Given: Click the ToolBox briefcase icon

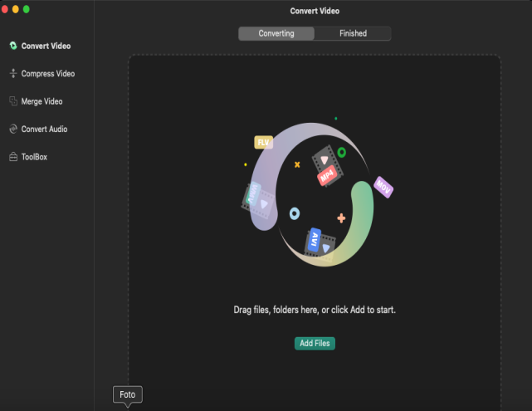Looking at the screenshot, I should pyautogui.click(x=13, y=157).
